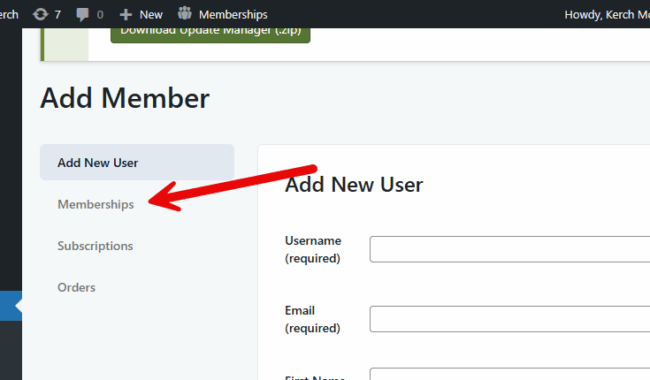
Task: Click the partial site name in admin bar
Action: click(9, 15)
